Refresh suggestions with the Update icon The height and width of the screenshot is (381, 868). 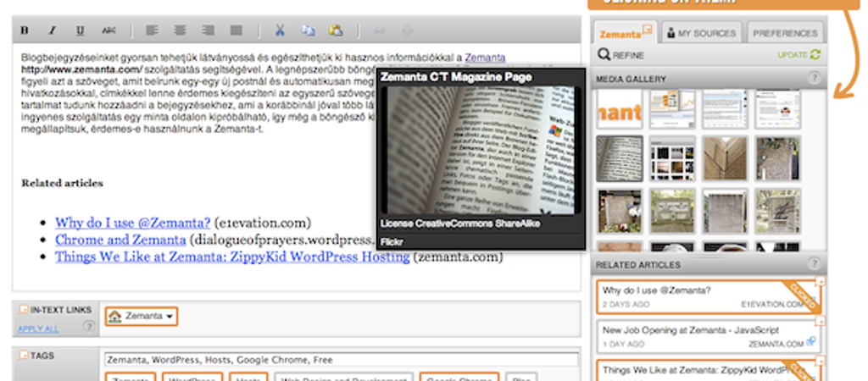coord(815,55)
